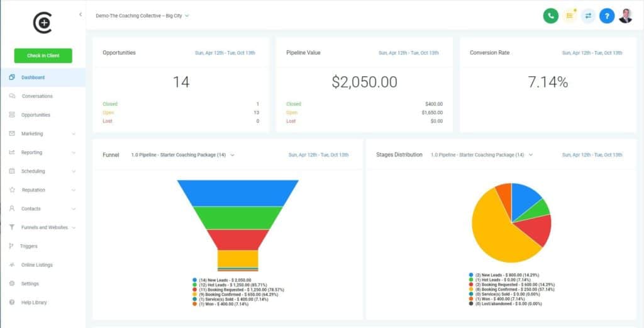644x328 pixels.
Task: Click the Conversations chat bubble icon
Action: [x=12, y=96]
